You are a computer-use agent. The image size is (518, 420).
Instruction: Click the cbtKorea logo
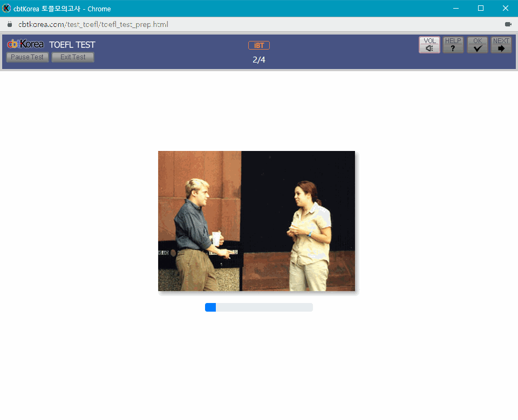coord(25,44)
